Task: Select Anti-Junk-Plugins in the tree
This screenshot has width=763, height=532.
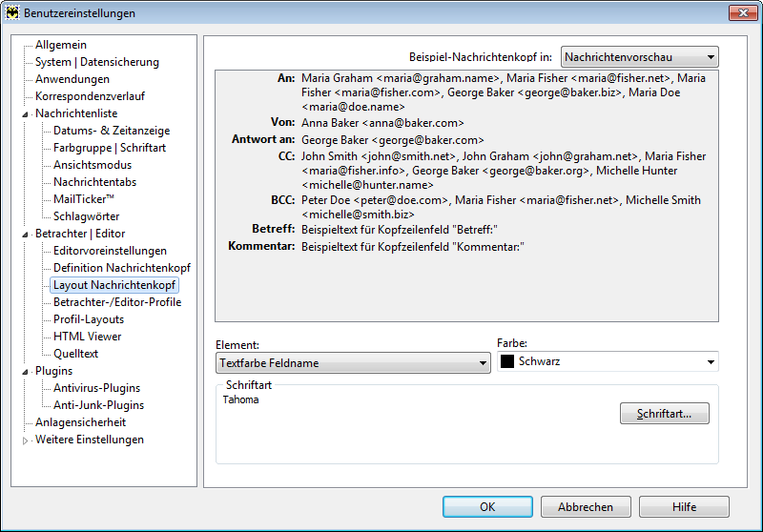Action: 99,405
